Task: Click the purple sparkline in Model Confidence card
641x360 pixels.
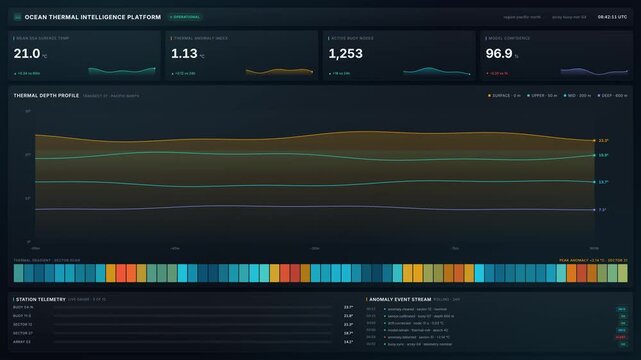Action: [594, 72]
